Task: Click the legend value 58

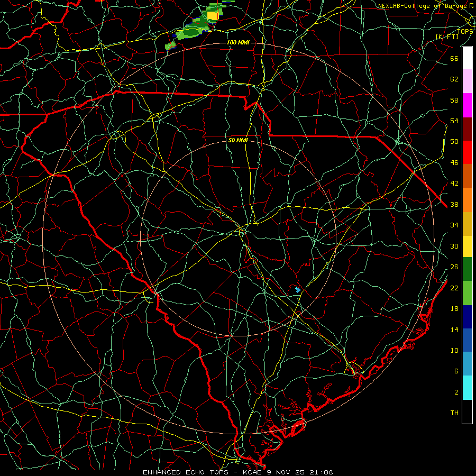Action: (454, 100)
